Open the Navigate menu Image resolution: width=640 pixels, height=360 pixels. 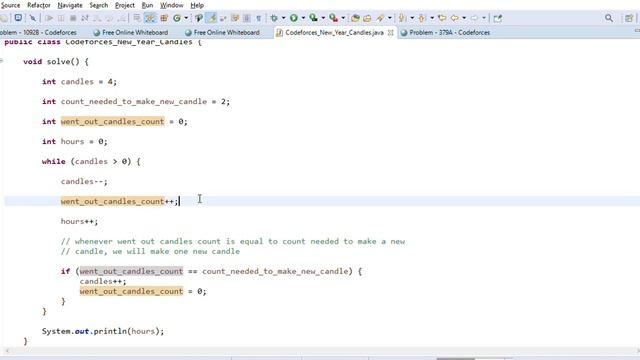coord(70,5)
